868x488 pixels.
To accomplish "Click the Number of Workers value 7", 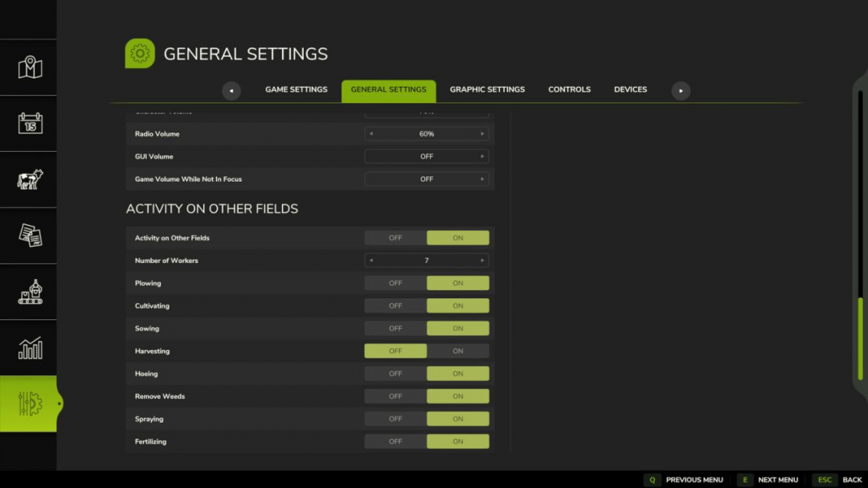I will click(x=426, y=260).
